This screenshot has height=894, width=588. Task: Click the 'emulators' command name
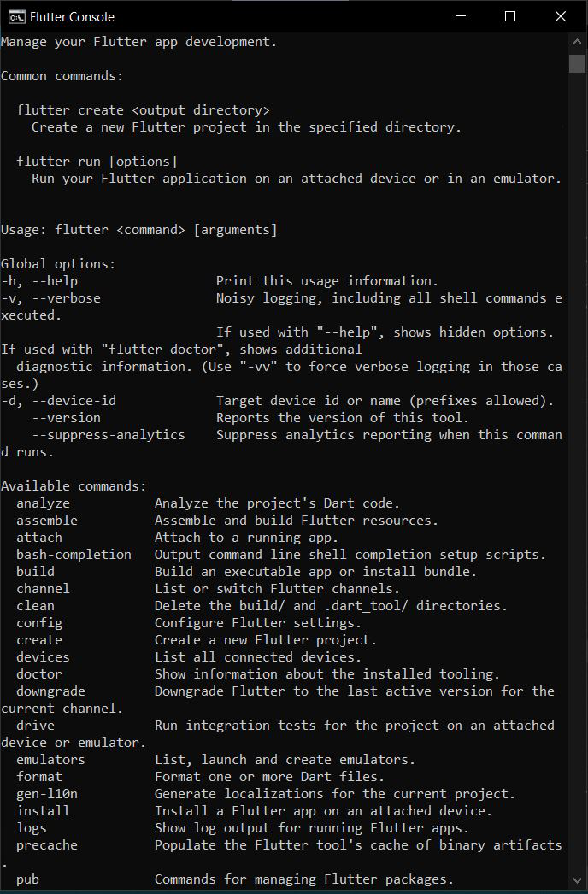coord(50,760)
